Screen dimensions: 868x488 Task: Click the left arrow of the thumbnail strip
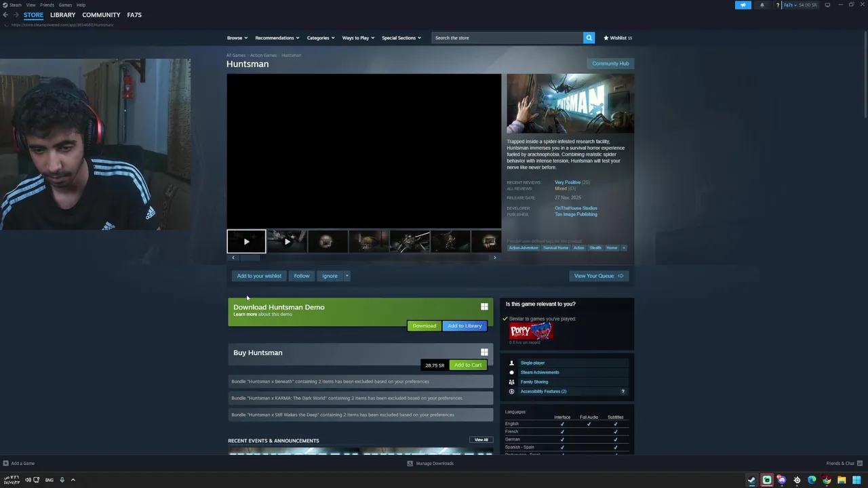233,258
